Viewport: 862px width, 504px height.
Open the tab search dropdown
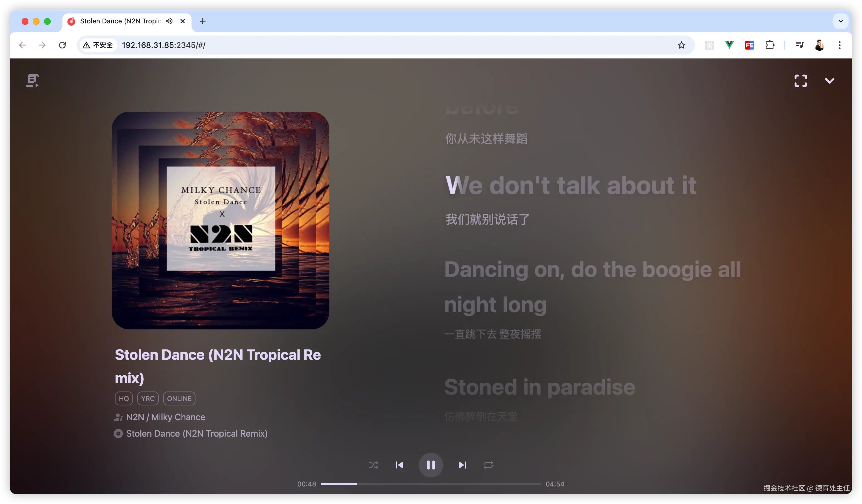841,21
